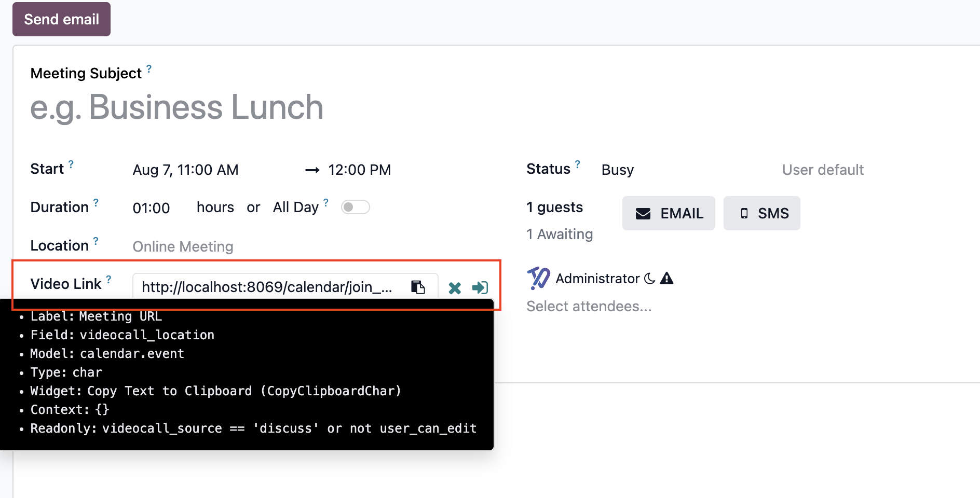Click the EMAIL guests button

(x=669, y=213)
